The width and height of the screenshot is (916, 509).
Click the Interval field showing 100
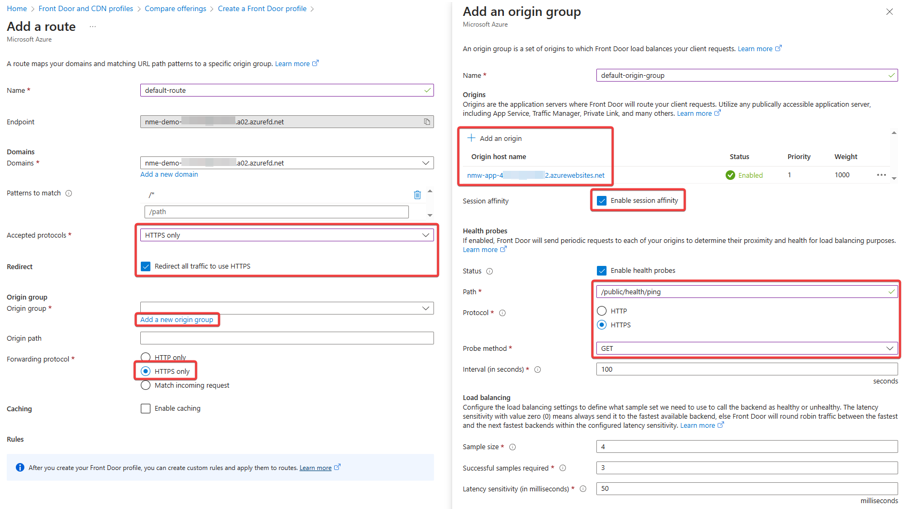pos(747,369)
